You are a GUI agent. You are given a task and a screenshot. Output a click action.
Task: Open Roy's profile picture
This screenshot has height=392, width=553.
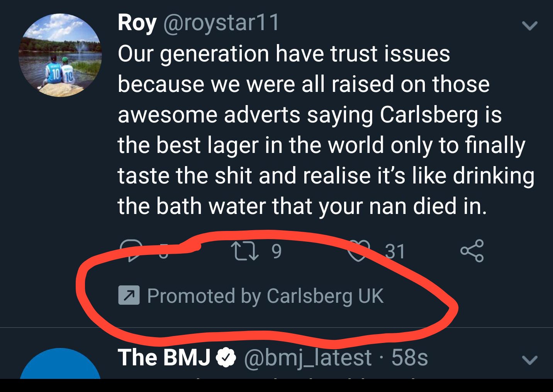pos(60,55)
